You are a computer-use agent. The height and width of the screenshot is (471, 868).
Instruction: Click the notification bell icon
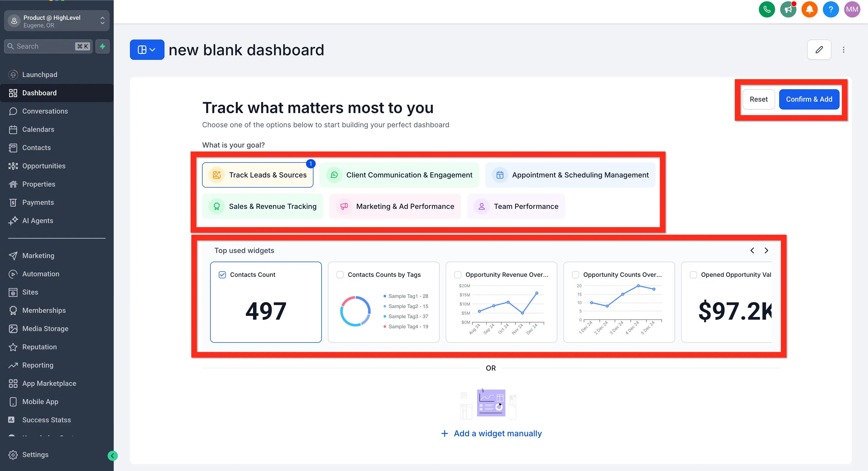point(809,9)
